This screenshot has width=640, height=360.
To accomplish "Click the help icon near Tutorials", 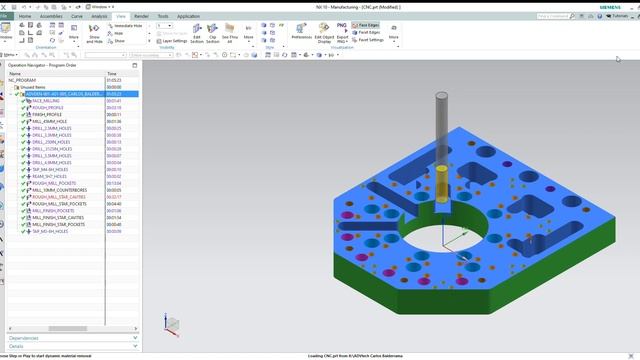I will point(600,16).
